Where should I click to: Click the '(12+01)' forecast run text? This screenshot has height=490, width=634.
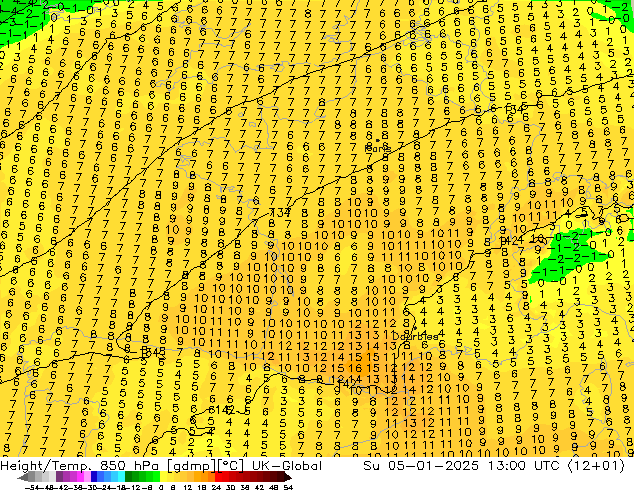tap(596, 465)
